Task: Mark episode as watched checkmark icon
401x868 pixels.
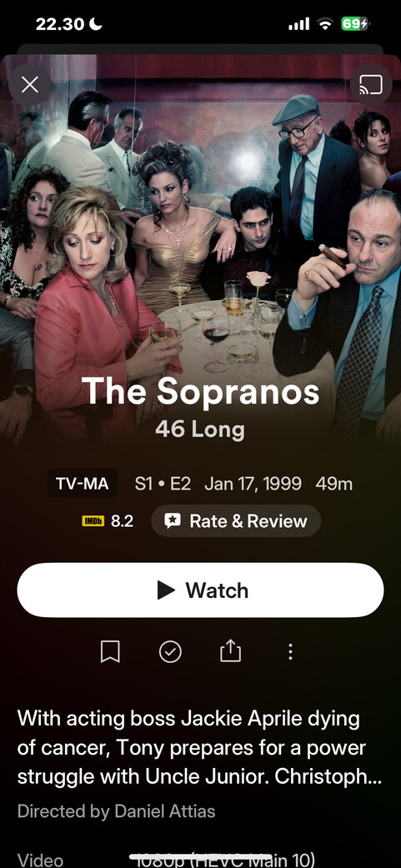Action: click(170, 651)
